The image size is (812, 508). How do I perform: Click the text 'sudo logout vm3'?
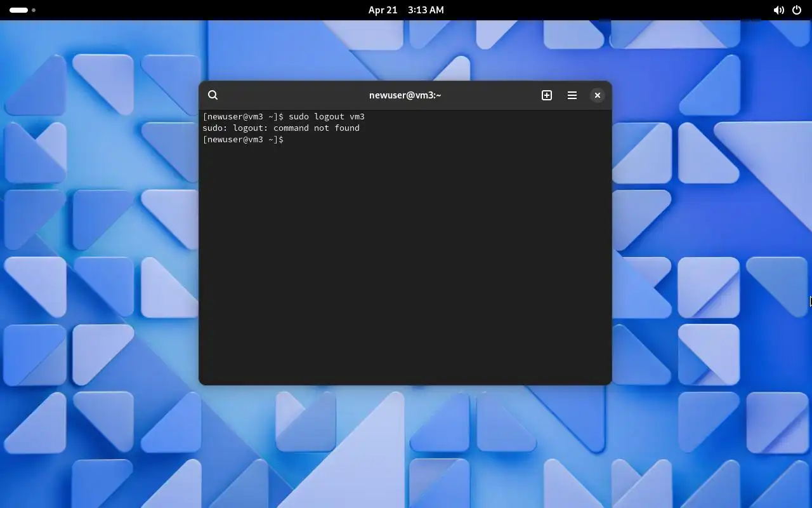[327, 117]
